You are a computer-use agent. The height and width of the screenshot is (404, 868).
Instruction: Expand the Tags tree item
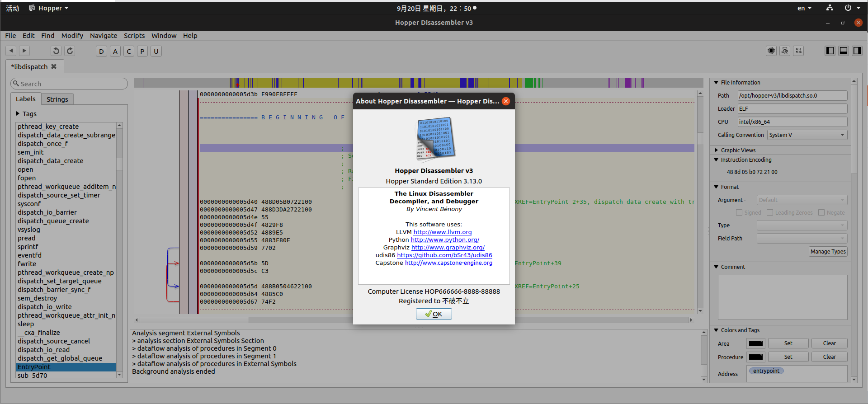point(18,114)
